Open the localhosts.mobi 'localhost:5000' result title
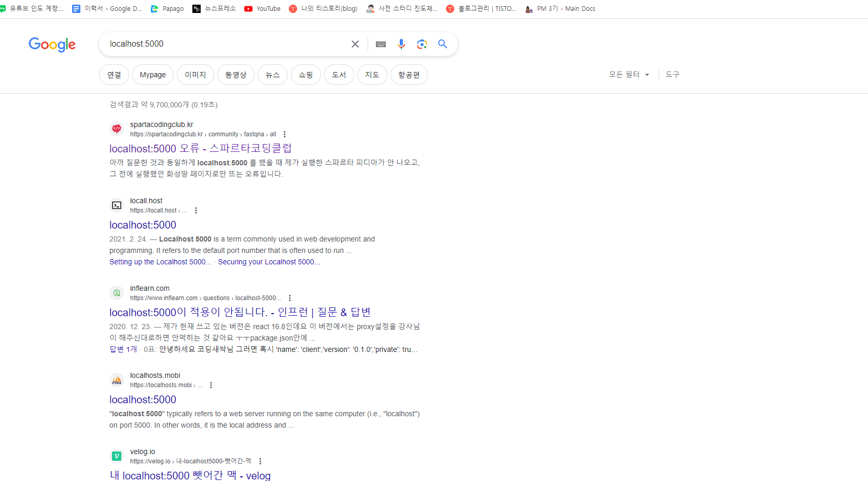Screen dimensions: 868x481 (x=143, y=400)
